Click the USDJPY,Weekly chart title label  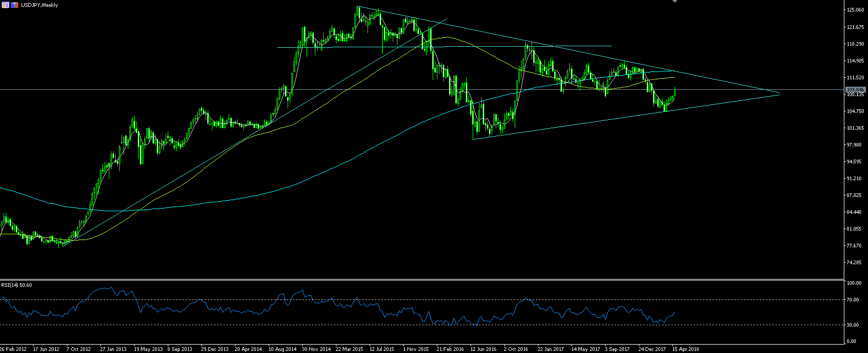coord(43,5)
